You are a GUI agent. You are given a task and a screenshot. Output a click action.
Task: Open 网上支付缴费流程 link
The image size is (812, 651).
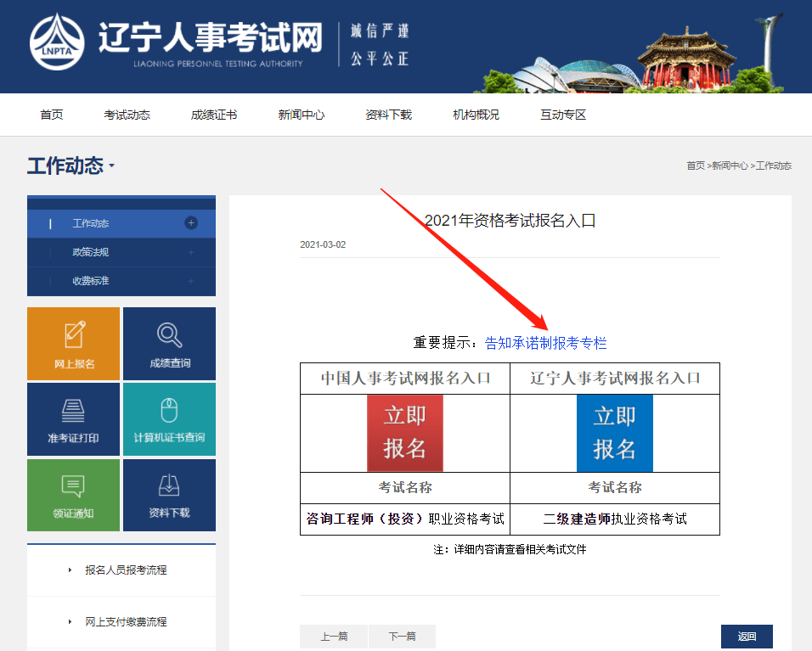point(126,622)
